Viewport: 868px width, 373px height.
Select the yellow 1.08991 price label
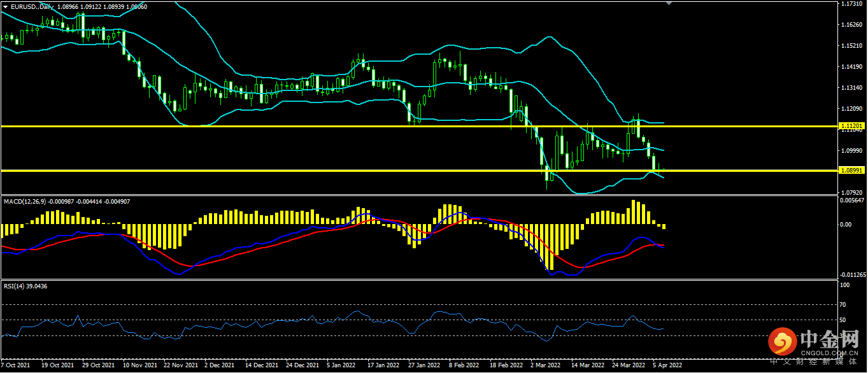click(x=851, y=171)
